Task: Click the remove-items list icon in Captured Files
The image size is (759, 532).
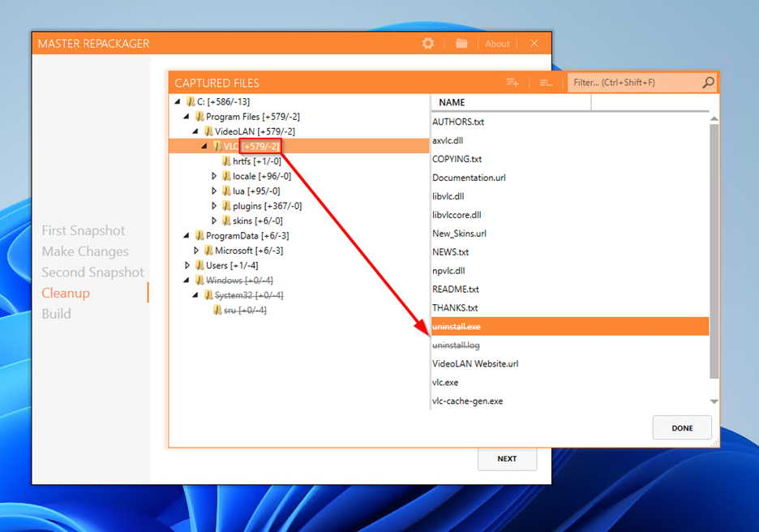Action: [546, 83]
